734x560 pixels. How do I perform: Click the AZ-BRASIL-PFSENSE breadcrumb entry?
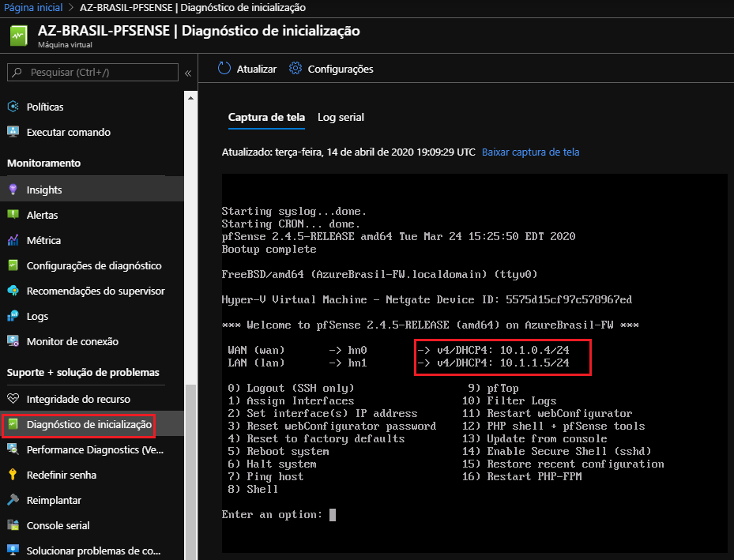pyautogui.click(x=193, y=7)
